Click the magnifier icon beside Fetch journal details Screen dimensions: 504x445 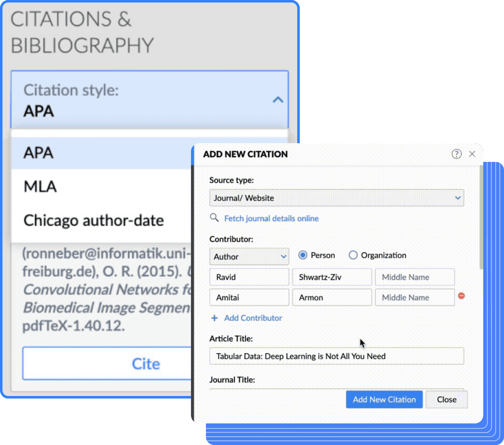click(214, 218)
